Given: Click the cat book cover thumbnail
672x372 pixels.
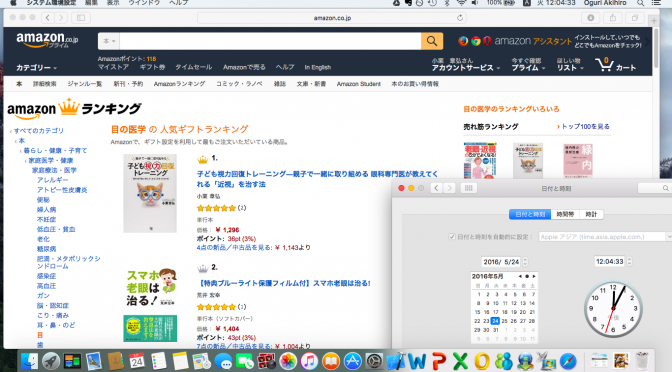Looking at the screenshot, I should pyautogui.click(x=150, y=193).
